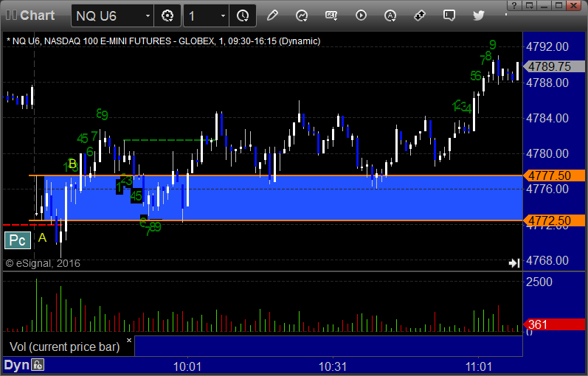
Task: Click the trade order ticket icon
Action: pos(420,15)
